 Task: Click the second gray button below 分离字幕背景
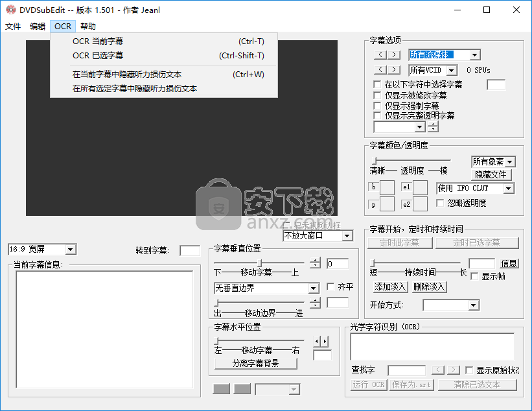(x=242, y=389)
